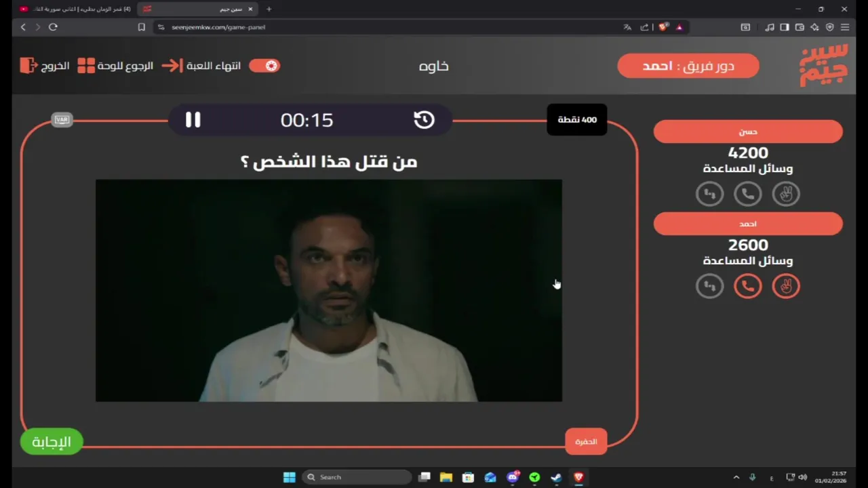Close the سين جيم browser tab

coord(250,9)
